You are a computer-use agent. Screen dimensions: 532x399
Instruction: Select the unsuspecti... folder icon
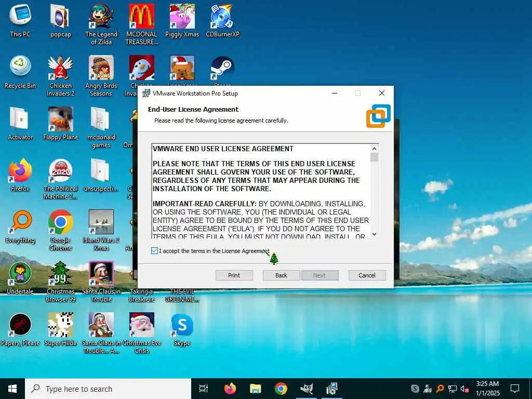[101, 176]
